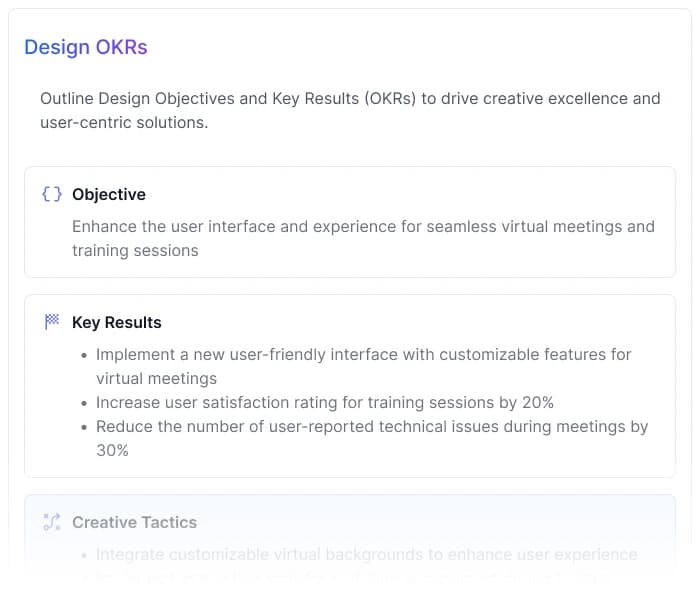The image size is (700, 600).
Task: Click the 'Enhance the user interface' objective text
Action: click(x=363, y=238)
